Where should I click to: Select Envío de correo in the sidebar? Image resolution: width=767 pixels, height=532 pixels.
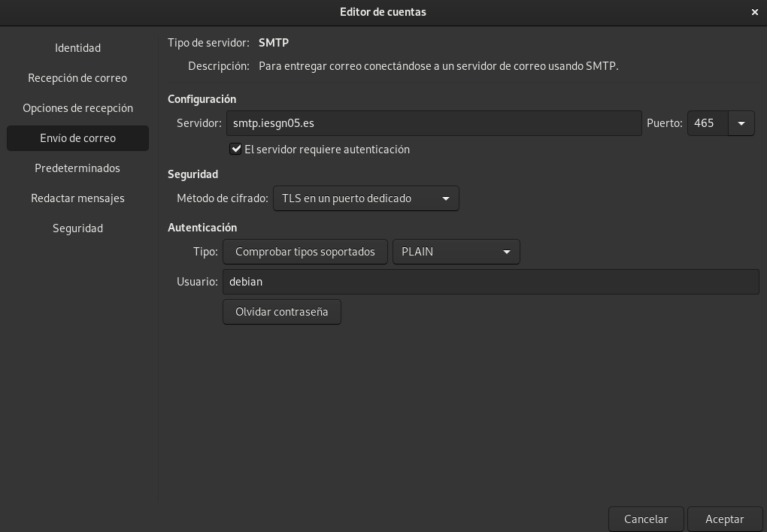click(77, 138)
